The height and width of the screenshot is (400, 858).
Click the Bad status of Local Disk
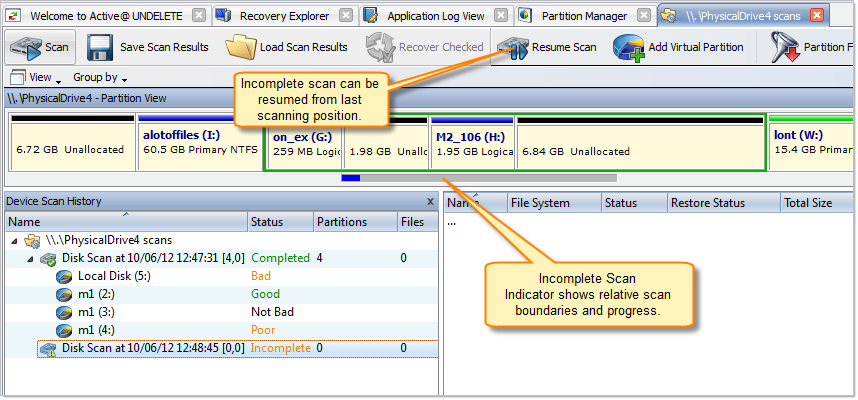[261, 276]
